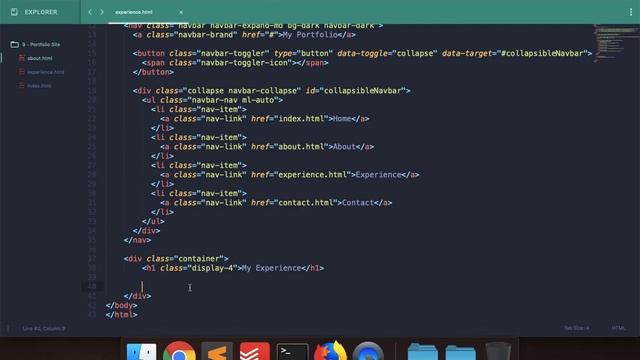Image resolution: width=640 pixels, height=360 pixels.
Task: Open the Trash in the dock
Action: 498,352
